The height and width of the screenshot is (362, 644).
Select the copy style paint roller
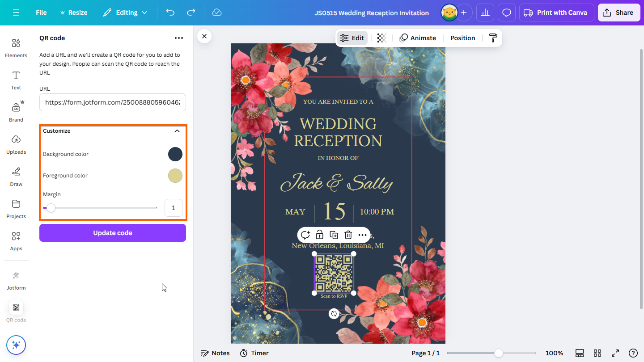[493, 38]
